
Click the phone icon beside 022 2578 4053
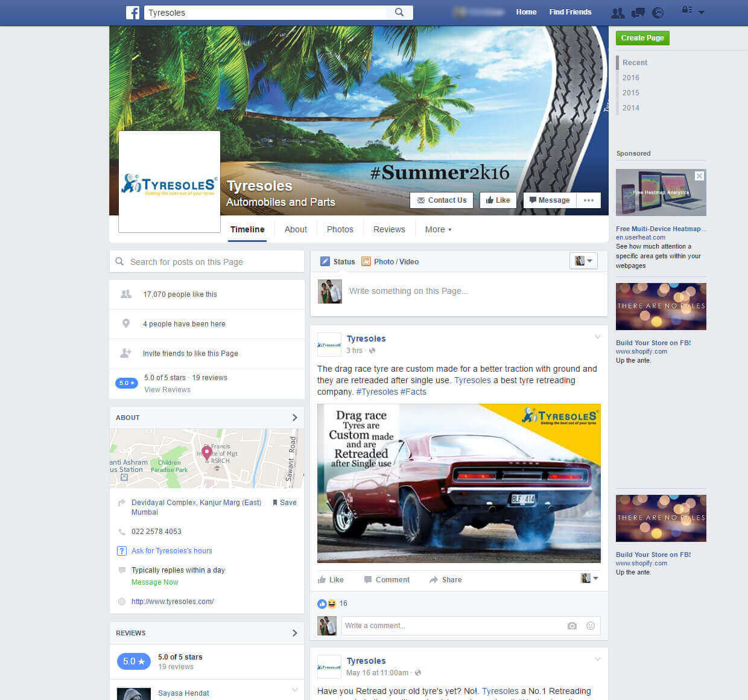point(122,532)
